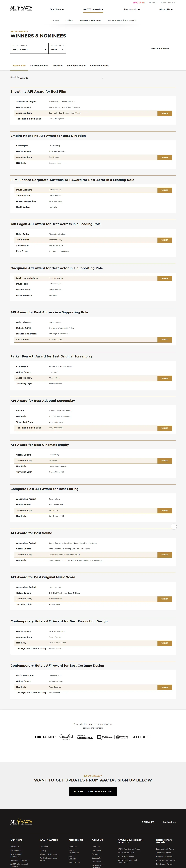The height and width of the screenshot is (868, 186).
Task: Open the Queensland Australia sponsor logo
Action: (x=66, y=737)
